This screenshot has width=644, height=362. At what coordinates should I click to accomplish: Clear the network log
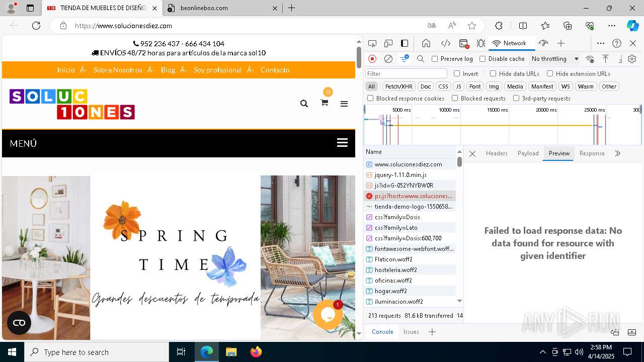click(388, 59)
